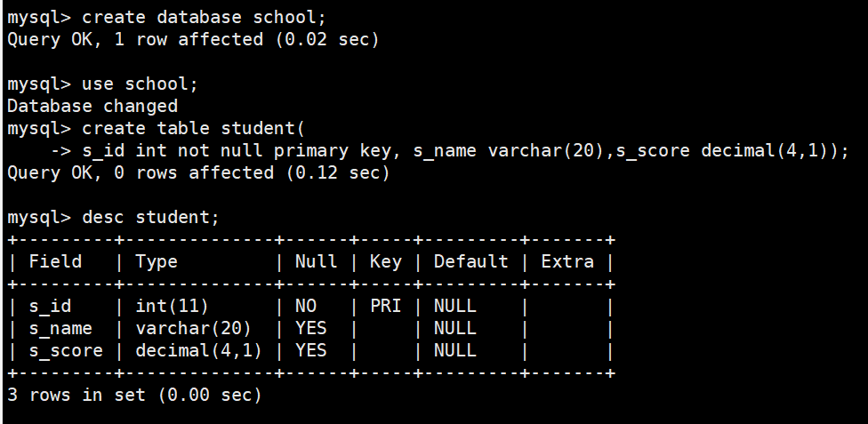
Task: Click the 'Null' column header
Action: point(316,261)
